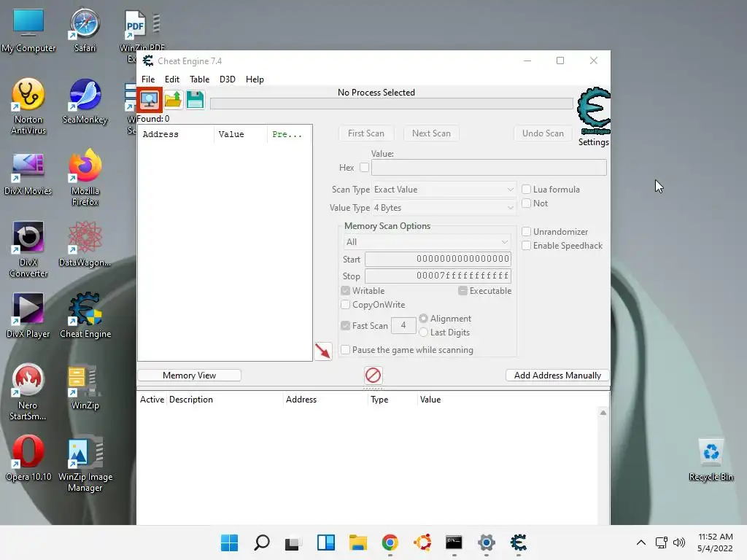This screenshot has height=560, width=747.
Task: Open DivX Movies desktop shortcut
Action: point(28,174)
